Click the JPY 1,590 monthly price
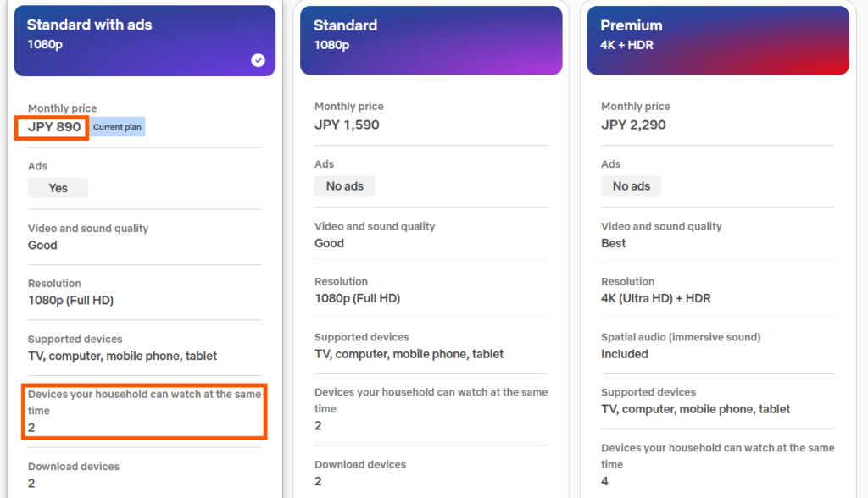The height and width of the screenshot is (498, 868). [347, 125]
